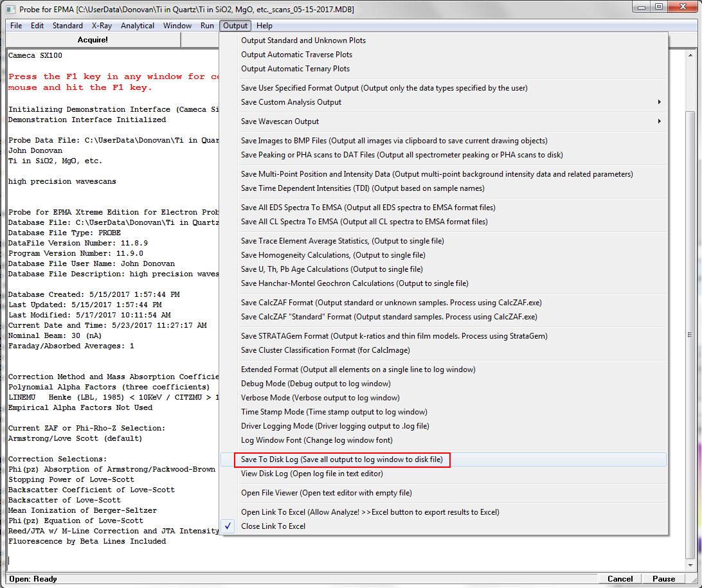Open the Help menu
The width and height of the screenshot is (702, 588).
coord(264,26)
